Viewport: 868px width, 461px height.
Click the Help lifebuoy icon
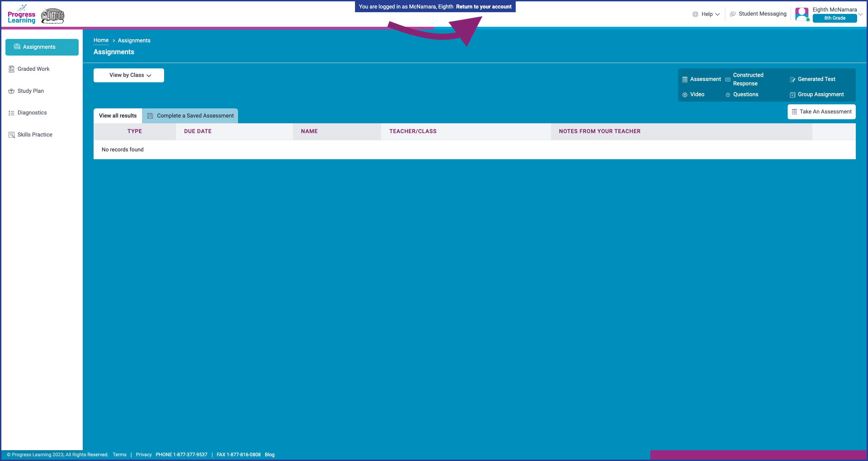695,14
